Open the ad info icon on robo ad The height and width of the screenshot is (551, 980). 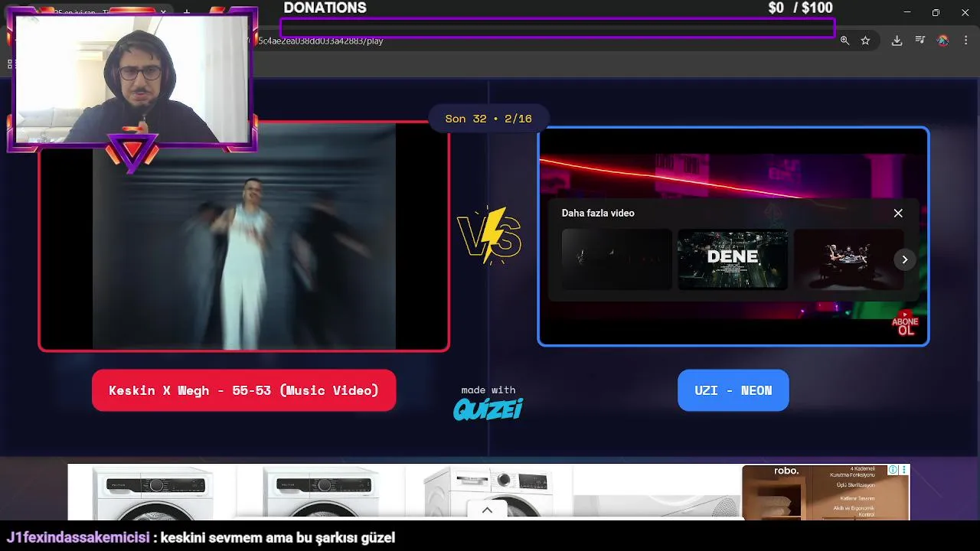(x=893, y=470)
